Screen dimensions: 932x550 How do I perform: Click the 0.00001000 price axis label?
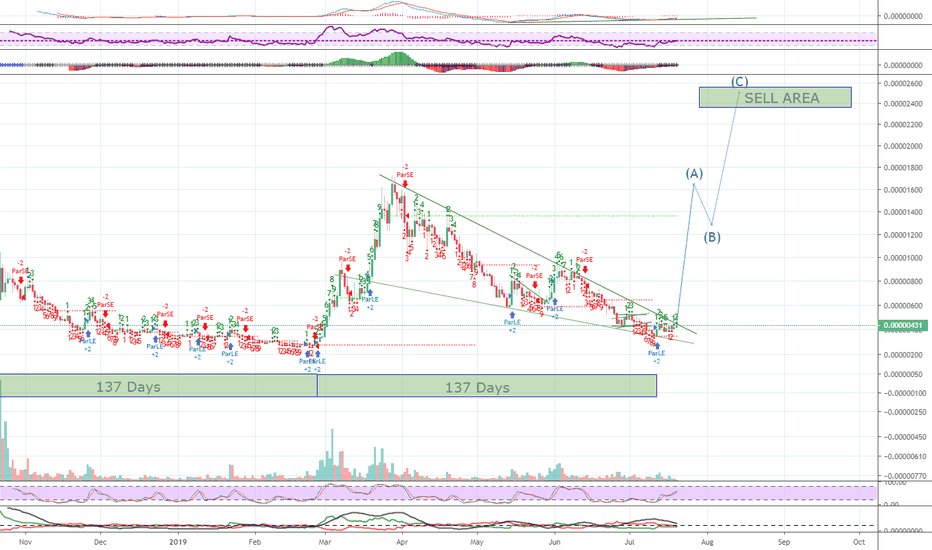(x=903, y=258)
